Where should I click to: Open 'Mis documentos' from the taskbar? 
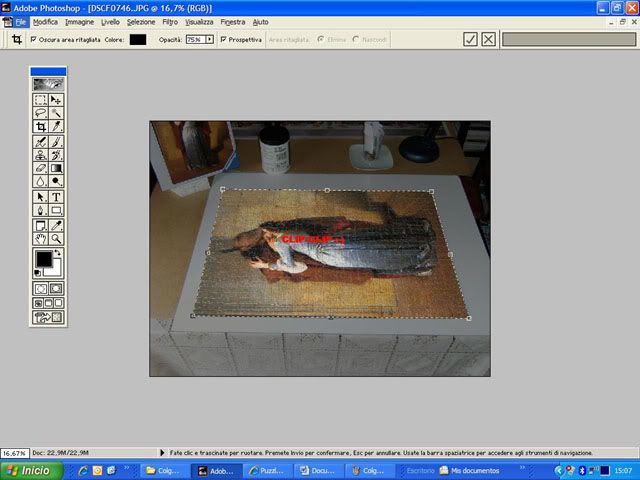coord(469,471)
